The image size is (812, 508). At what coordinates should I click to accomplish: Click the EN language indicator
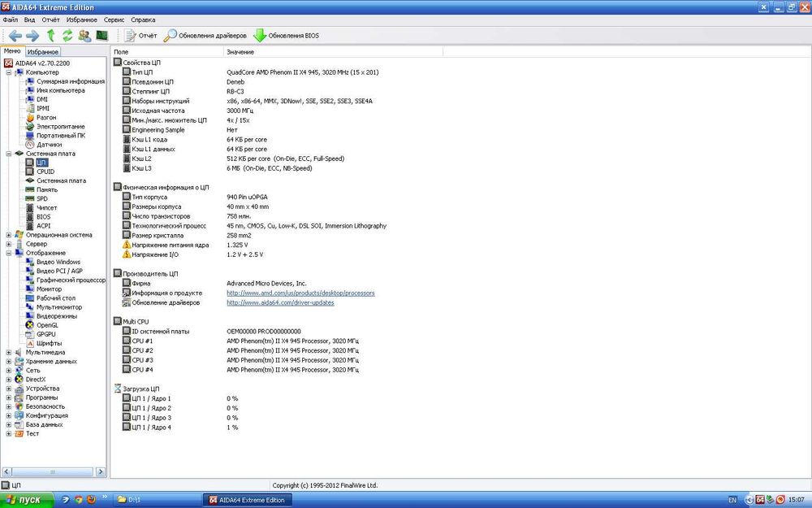pos(732,500)
